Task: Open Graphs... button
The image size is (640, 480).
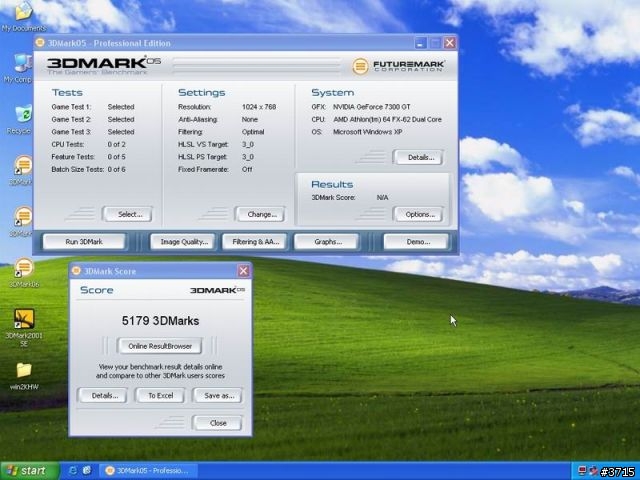Action: (x=327, y=242)
